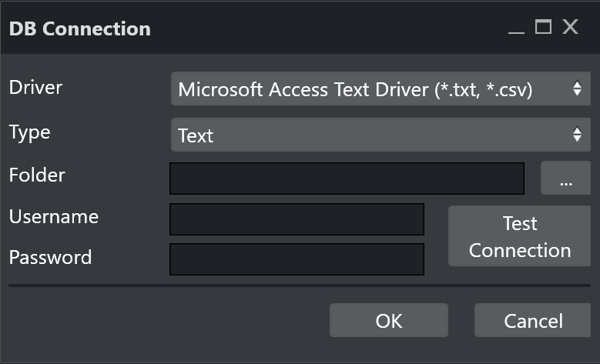
Task: Click the Password label
Action: 50,257
